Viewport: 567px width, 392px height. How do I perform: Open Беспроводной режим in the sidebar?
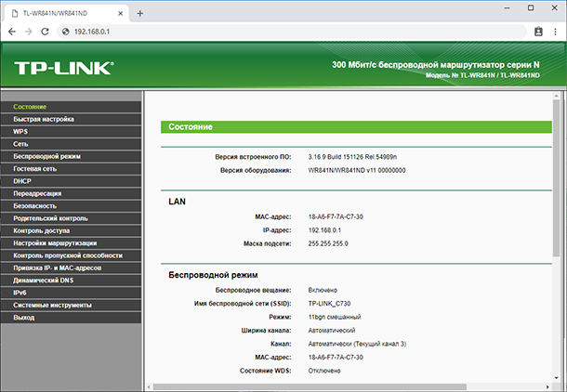pyautogui.click(x=72, y=156)
